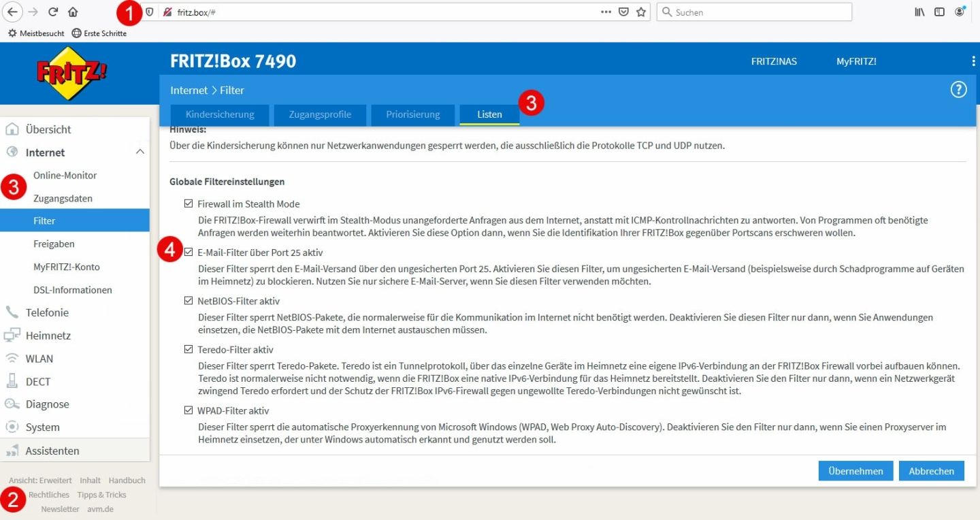The height and width of the screenshot is (520, 980).
Task: Open Newsletter footer link
Action: click(x=60, y=509)
